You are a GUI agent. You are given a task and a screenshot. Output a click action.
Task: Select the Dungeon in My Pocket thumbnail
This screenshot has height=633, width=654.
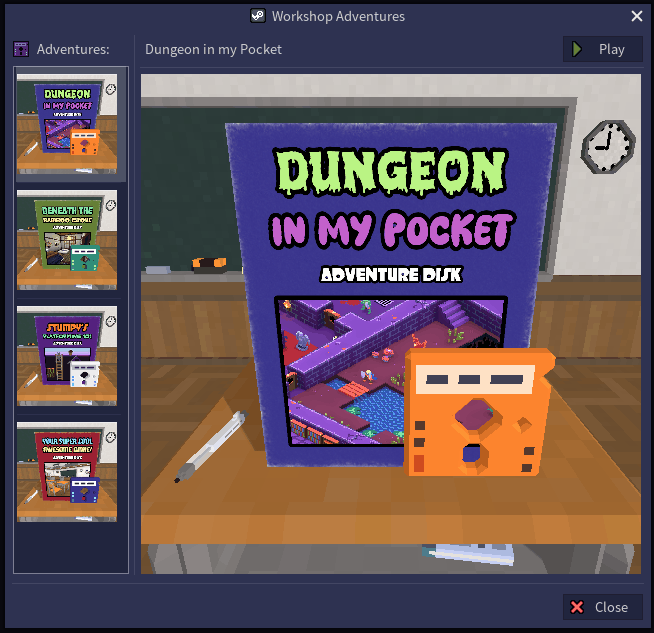coord(67,123)
